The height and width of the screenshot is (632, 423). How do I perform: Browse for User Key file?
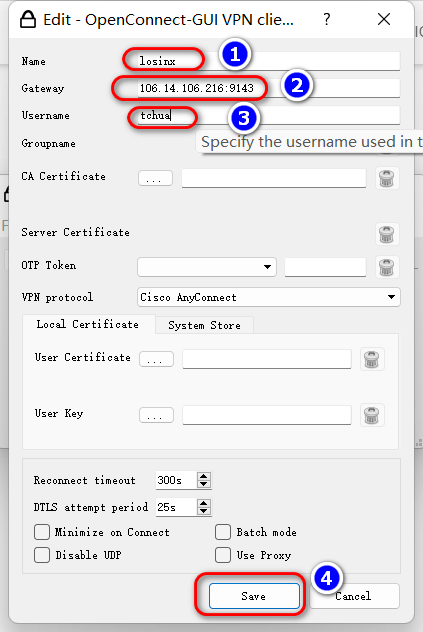click(x=156, y=415)
